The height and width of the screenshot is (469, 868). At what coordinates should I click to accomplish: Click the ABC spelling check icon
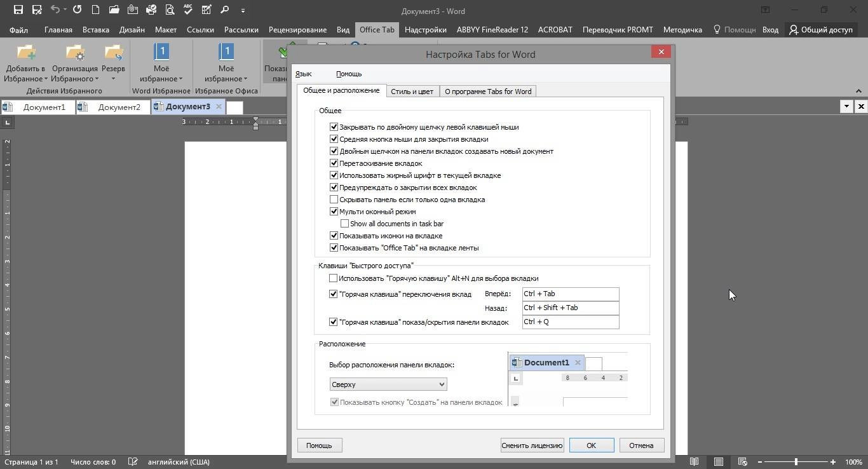pos(188,10)
